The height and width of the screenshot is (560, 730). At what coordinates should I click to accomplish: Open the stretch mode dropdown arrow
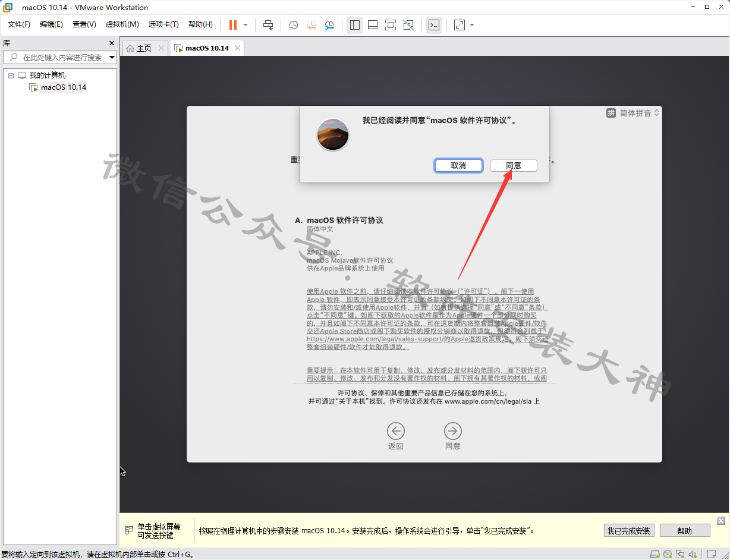click(472, 25)
